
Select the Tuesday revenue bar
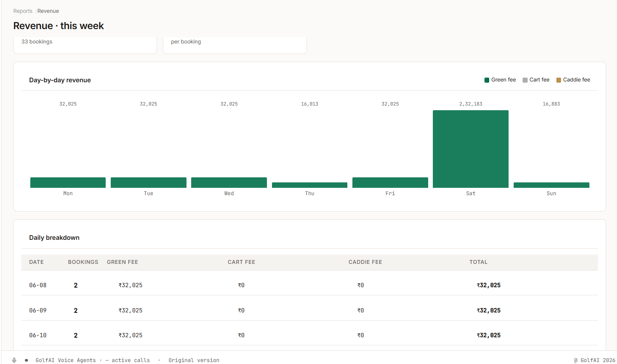tap(148, 182)
